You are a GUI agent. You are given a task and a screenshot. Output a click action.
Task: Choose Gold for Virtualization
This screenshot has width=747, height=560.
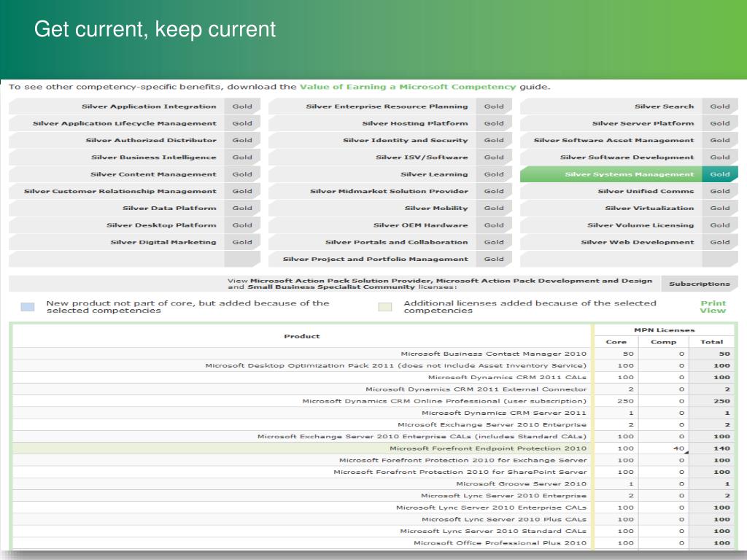(x=720, y=208)
